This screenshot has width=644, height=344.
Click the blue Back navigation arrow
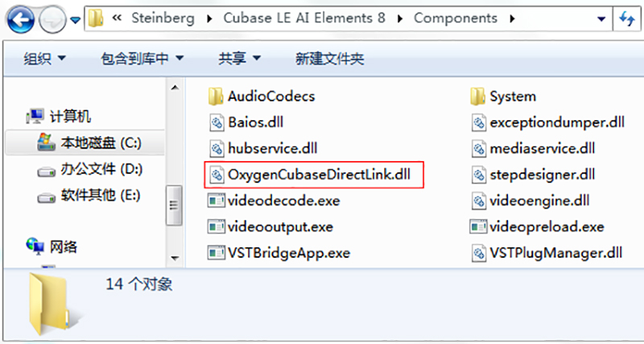21,19
